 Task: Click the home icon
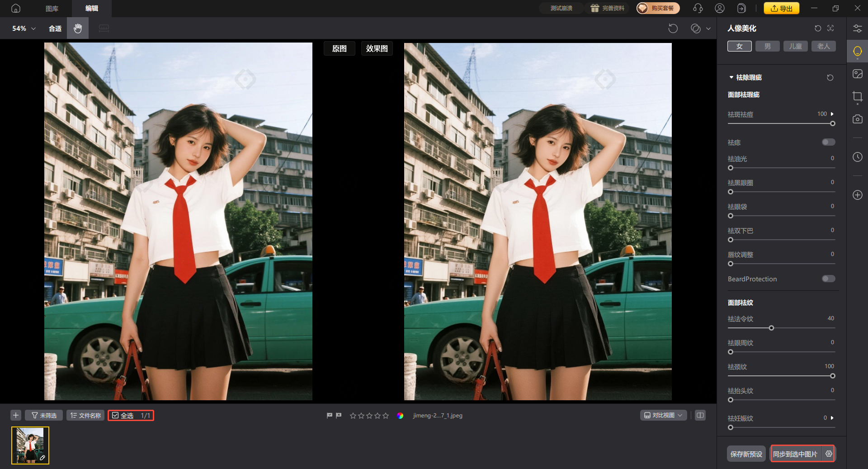click(x=16, y=8)
